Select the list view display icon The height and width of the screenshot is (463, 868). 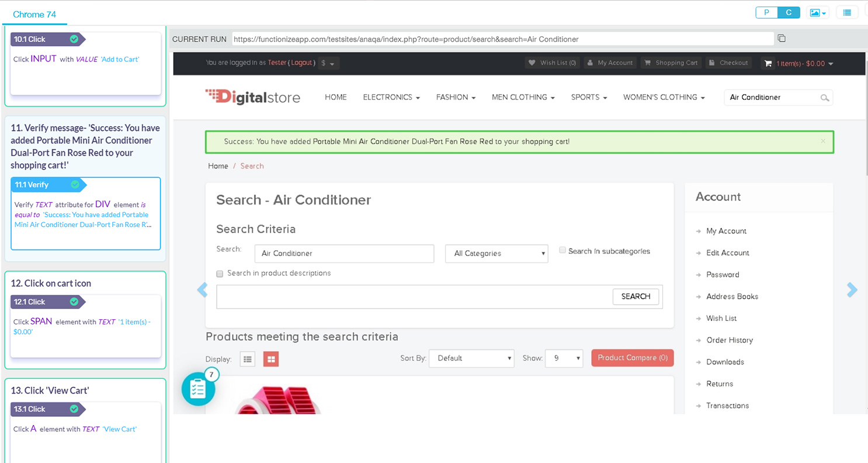[247, 359]
